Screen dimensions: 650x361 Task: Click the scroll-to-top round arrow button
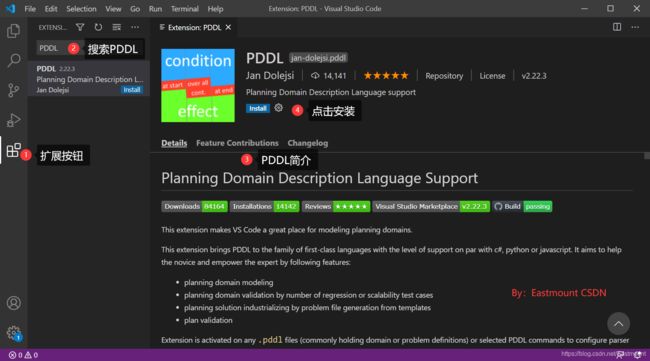point(618,324)
